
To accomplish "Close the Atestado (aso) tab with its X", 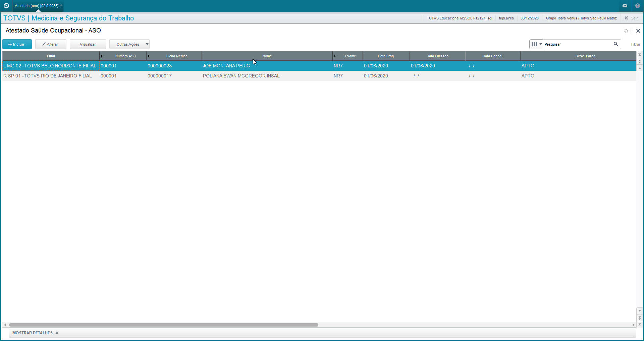I will point(61,6).
